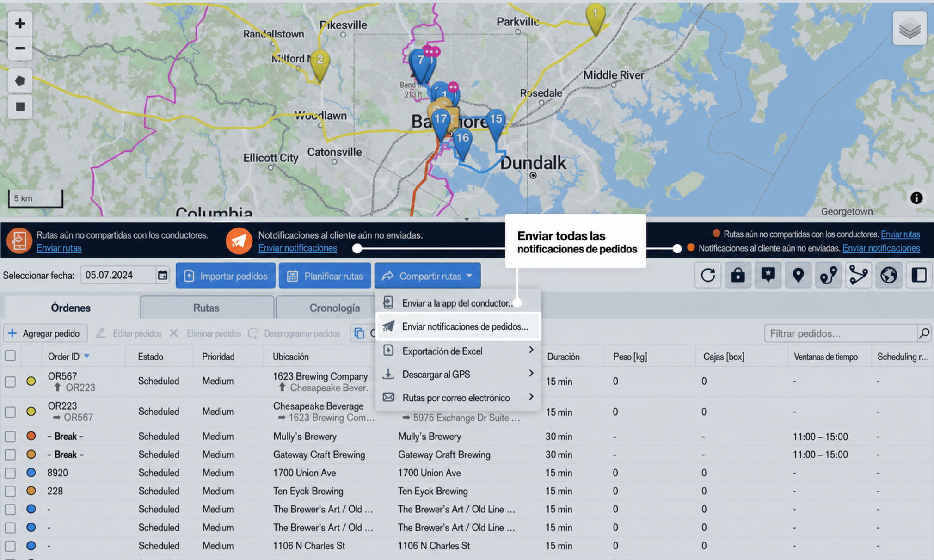The width and height of the screenshot is (934, 560).
Task: Zoom in on the map
Action: (x=20, y=23)
